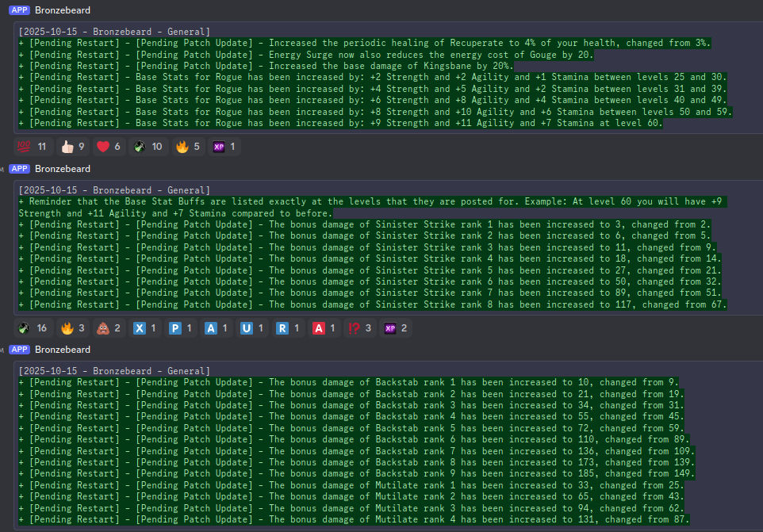Click Rogue base stats levels 40 and 49 line
763x532 pixels.
pos(373,100)
